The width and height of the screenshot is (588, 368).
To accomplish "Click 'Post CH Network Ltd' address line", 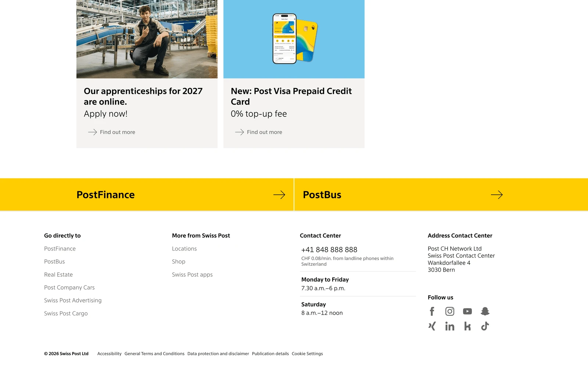I will pyautogui.click(x=455, y=249).
